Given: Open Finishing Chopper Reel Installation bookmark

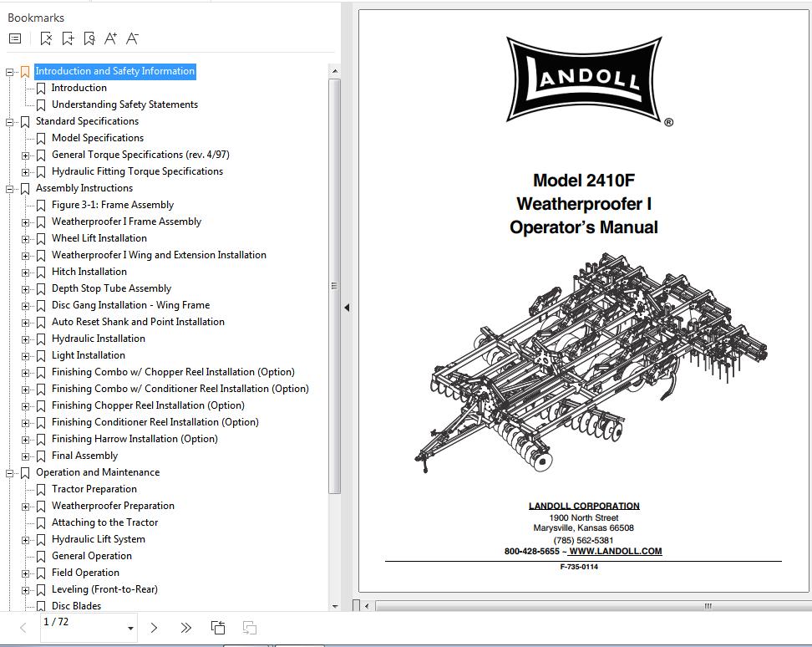Looking at the screenshot, I should click(x=148, y=405).
